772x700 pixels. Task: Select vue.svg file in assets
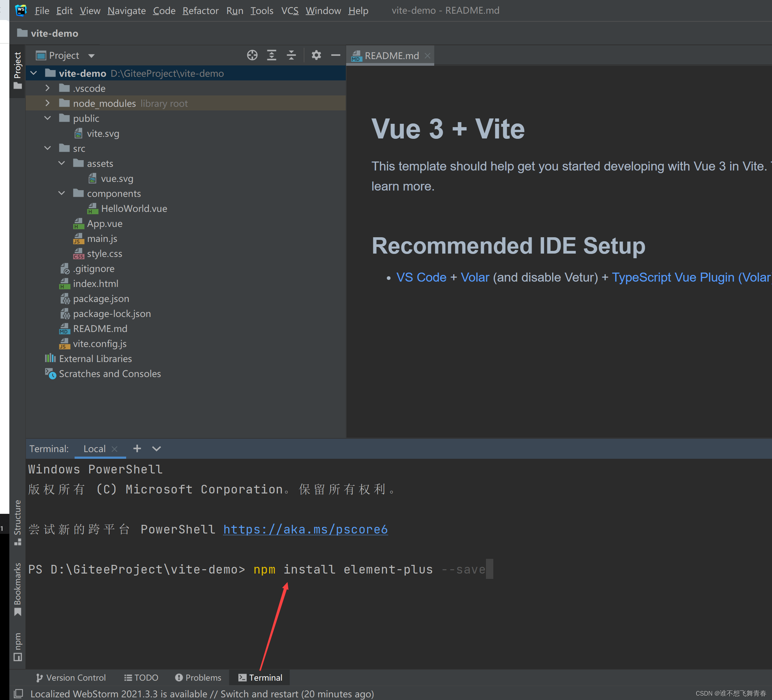pos(117,179)
